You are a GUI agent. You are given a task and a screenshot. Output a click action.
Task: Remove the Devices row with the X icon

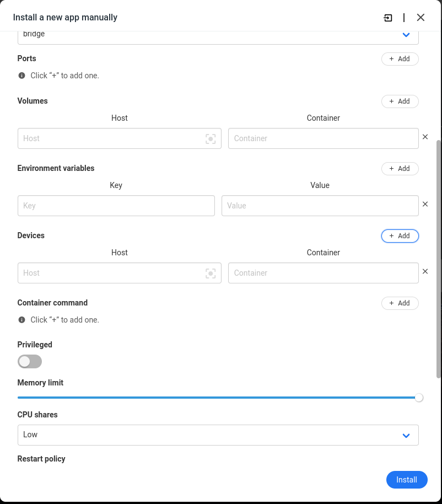tap(425, 271)
